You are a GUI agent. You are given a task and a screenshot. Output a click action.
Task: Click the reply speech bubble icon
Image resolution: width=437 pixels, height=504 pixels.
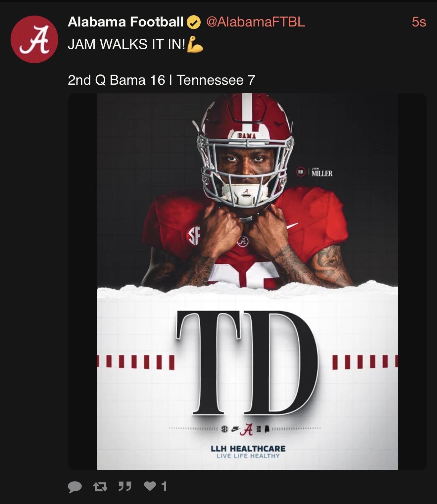click(75, 486)
